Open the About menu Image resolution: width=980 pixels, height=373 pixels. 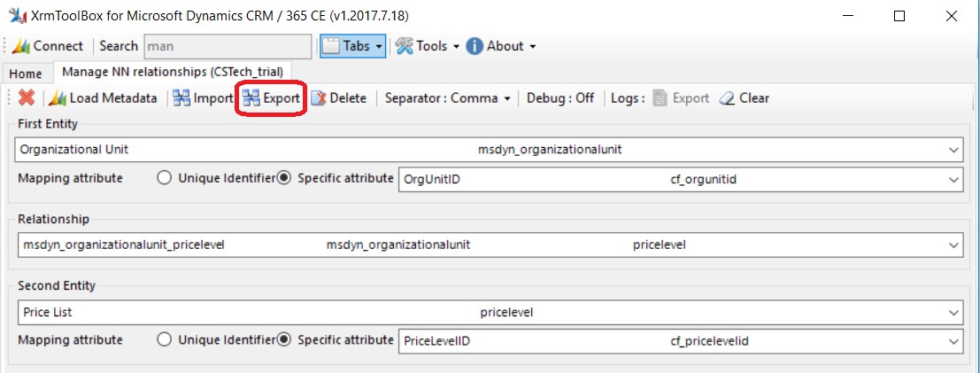(x=501, y=46)
